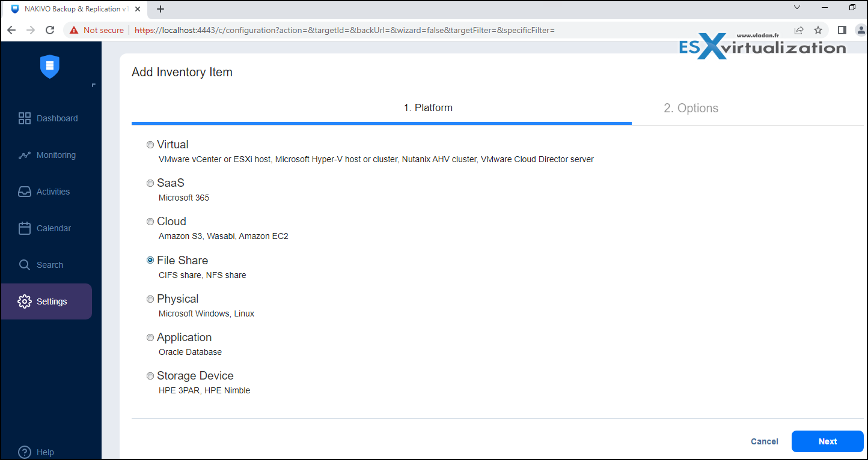868x460 pixels.
Task: Choose the Cloud platform radio button
Action: point(150,222)
